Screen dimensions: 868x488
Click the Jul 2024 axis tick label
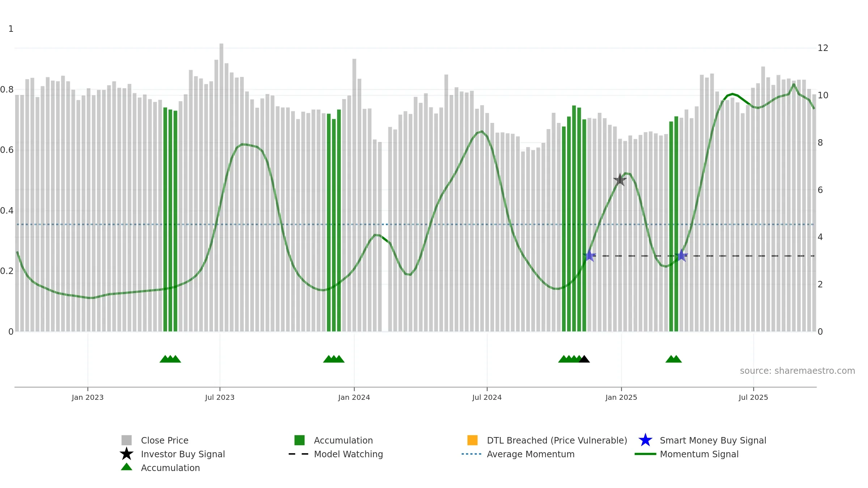(487, 398)
